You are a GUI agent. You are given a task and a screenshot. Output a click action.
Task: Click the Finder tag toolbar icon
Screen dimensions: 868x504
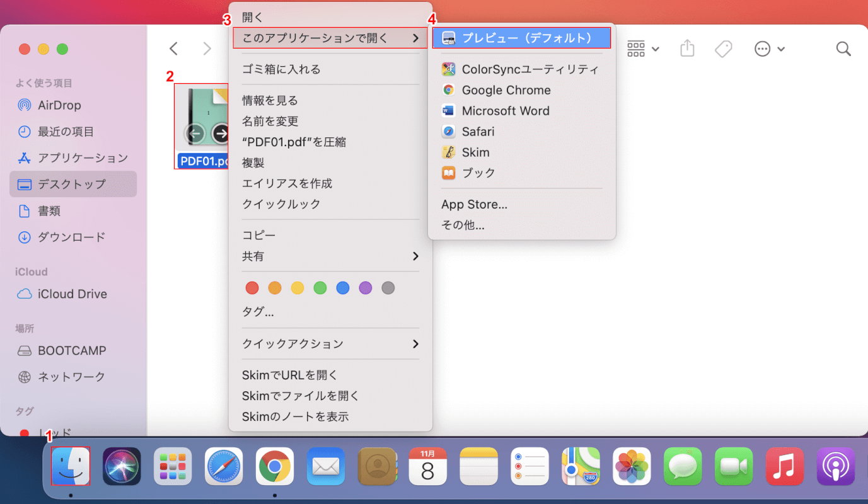(x=724, y=49)
